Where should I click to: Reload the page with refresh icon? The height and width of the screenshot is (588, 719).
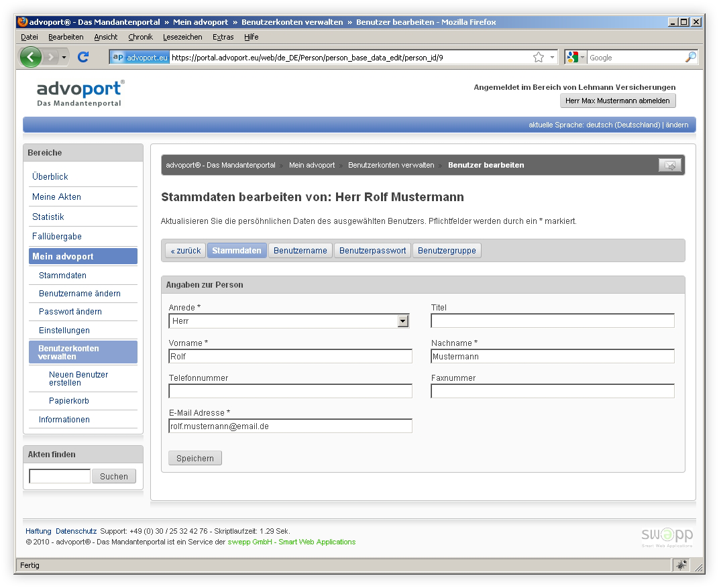[83, 57]
